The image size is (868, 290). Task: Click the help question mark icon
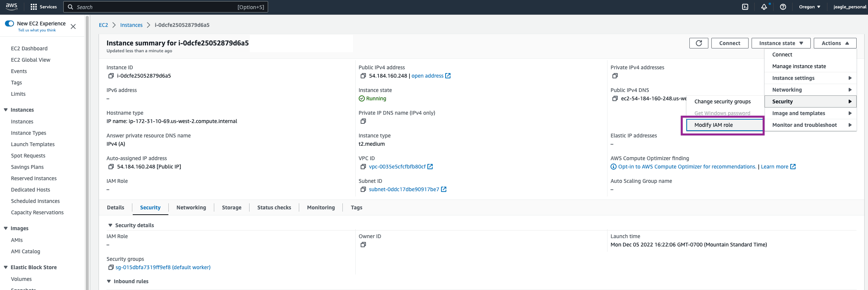783,7
